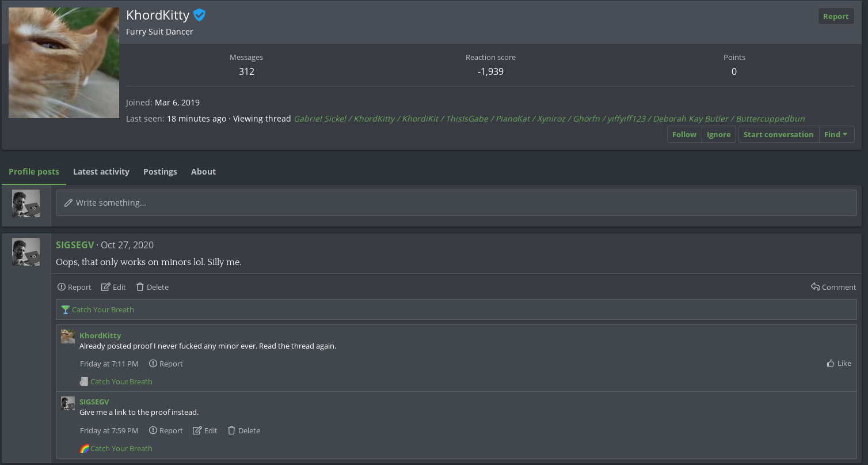Click KhordKitty's small comment avatar
This screenshot has height=465, width=868.
68,337
